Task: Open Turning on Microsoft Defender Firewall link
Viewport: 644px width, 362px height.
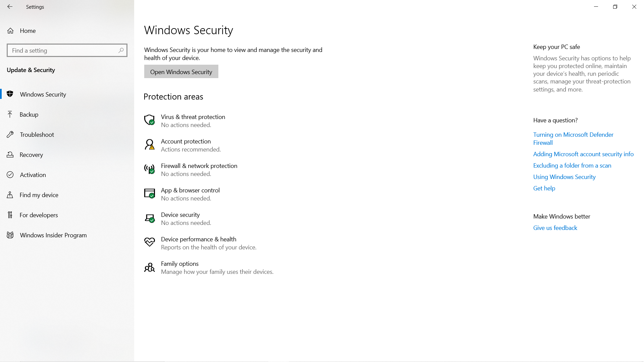Action: click(x=573, y=138)
